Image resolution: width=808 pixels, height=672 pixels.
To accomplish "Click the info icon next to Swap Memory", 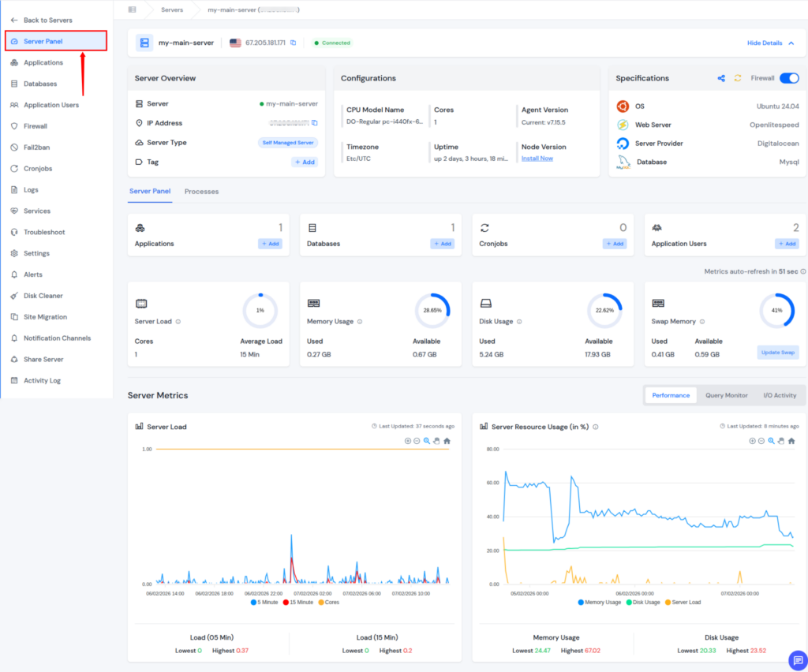I will (702, 322).
